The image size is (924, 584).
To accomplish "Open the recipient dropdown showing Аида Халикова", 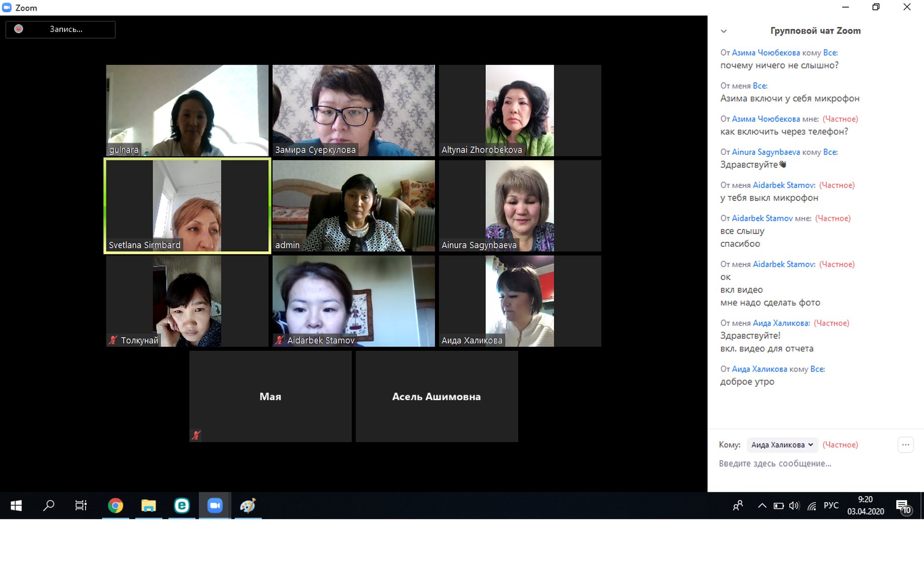I will click(782, 445).
